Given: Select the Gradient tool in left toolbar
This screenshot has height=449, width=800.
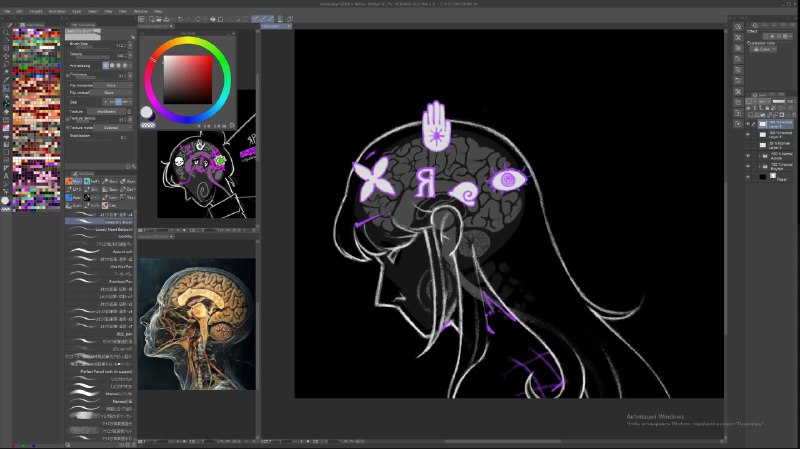Looking at the screenshot, I should pos(6,128).
